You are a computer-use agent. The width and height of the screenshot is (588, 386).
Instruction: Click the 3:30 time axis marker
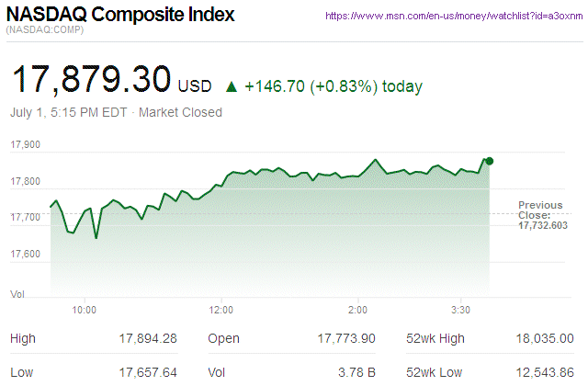(461, 310)
